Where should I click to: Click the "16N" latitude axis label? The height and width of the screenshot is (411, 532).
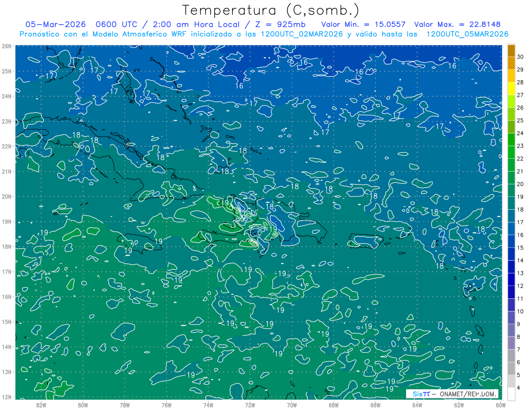pyautogui.click(x=7, y=297)
